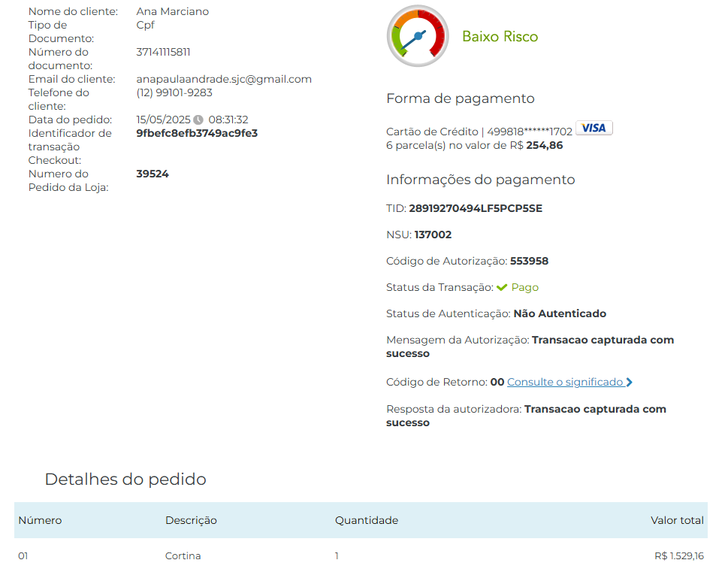This screenshot has height=566, width=728.
Task: Select transaction identifier 9fbefc8efb3749ac9fe3
Action: (x=197, y=133)
